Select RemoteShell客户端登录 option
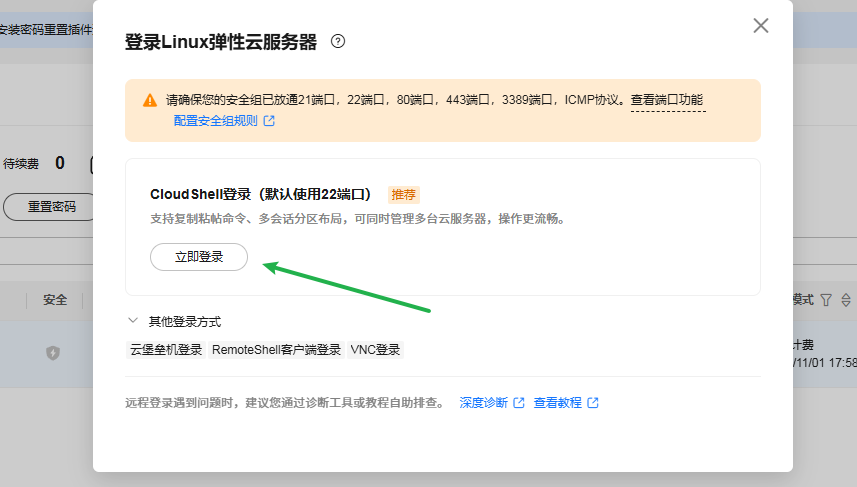The width and height of the screenshot is (857, 487). (277, 350)
